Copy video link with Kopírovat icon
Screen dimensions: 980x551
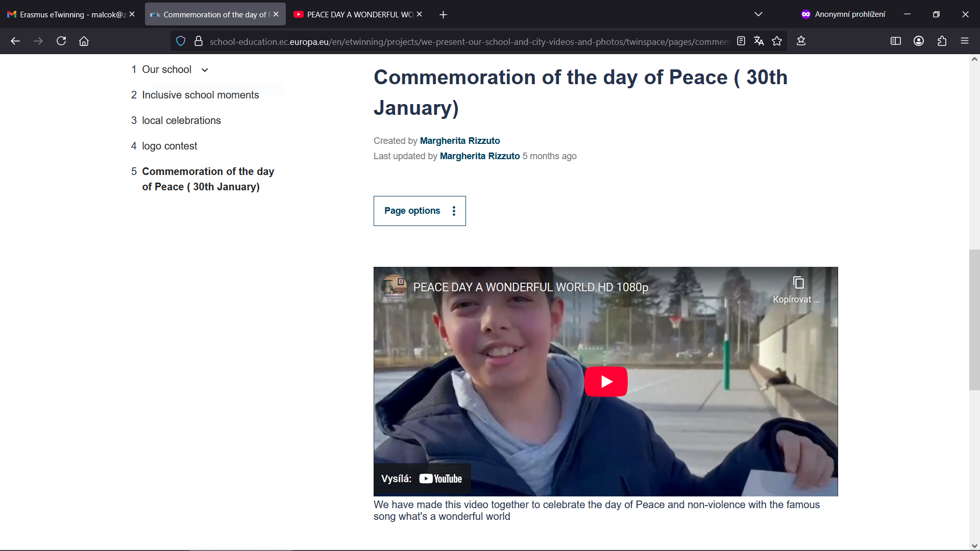point(798,283)
